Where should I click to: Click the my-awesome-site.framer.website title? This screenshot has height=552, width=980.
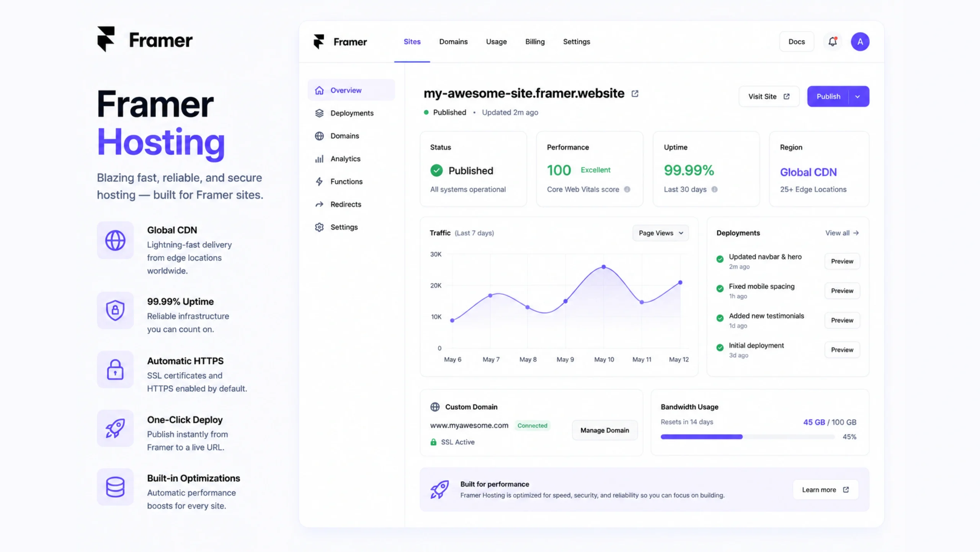pos(524,93)
